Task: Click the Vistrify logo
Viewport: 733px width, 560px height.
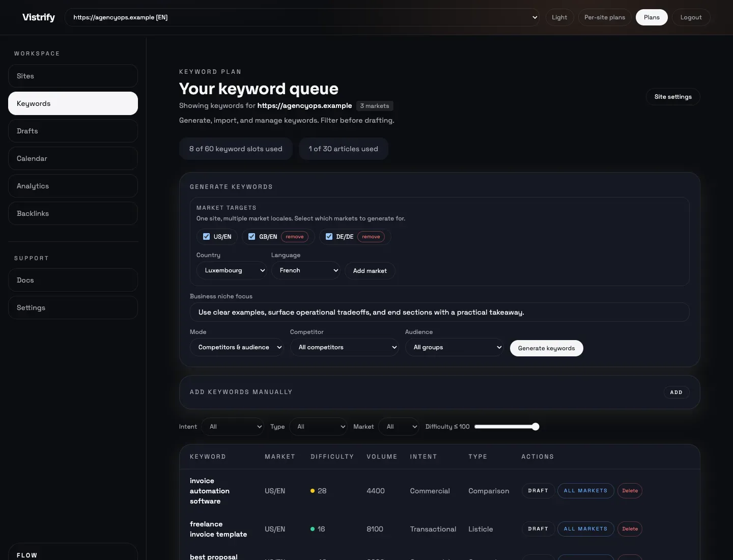Action: click(39, 17)
